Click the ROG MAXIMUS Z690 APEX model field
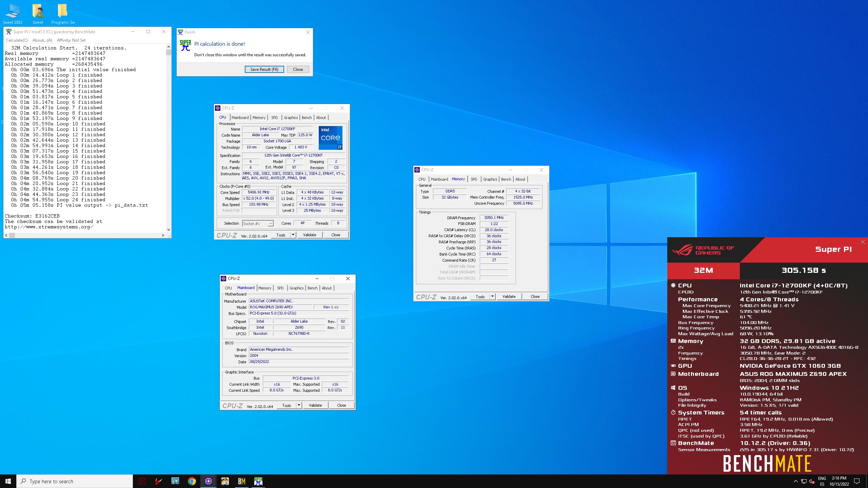Image resolution: width=868 pixels, height=488 pixels. (280, 307)
